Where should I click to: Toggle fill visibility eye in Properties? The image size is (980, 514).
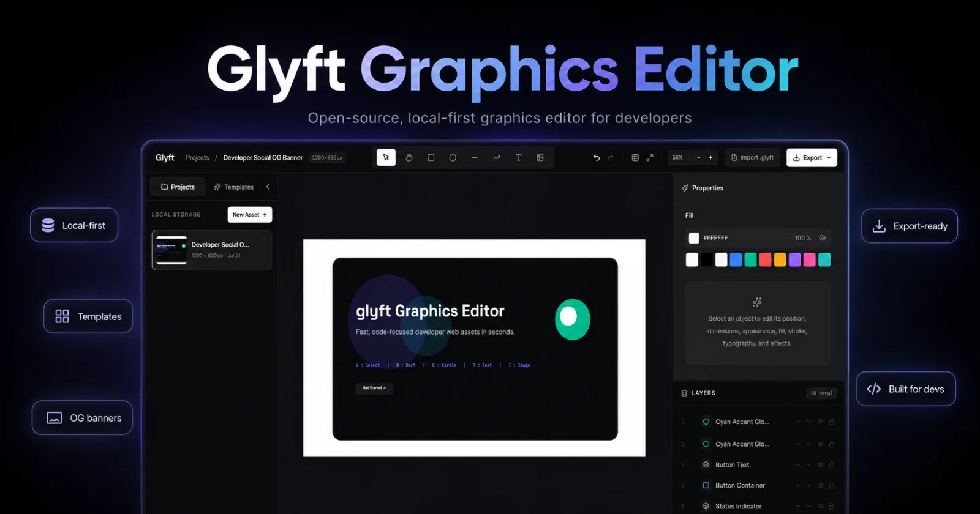point(823,238)
